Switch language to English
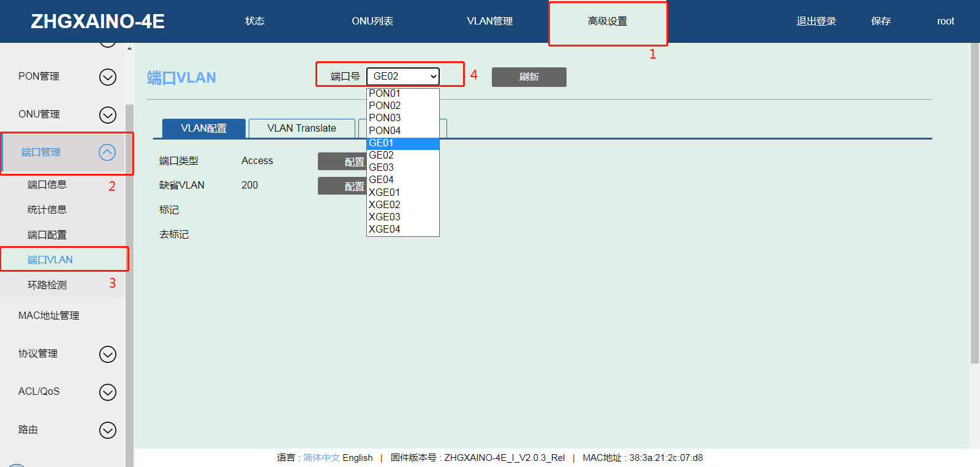The height and width of the screenshot is (467, 980). click(358, 458)
